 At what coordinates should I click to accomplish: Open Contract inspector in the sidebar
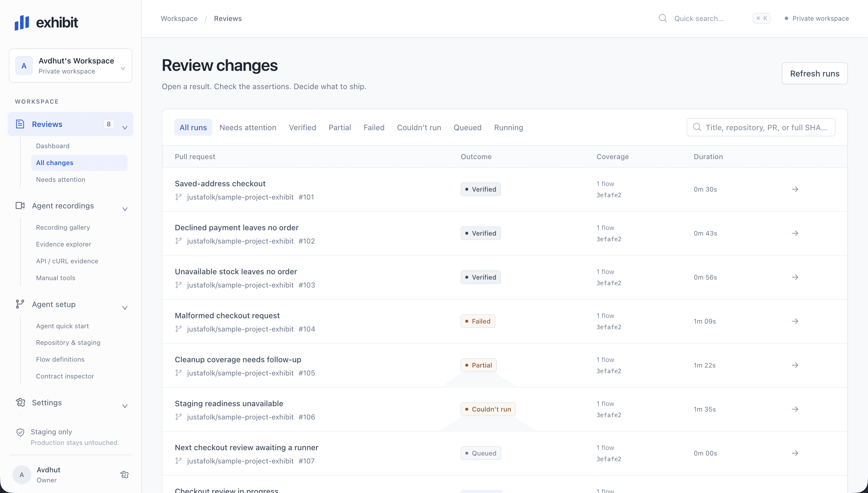coord(65,376)
